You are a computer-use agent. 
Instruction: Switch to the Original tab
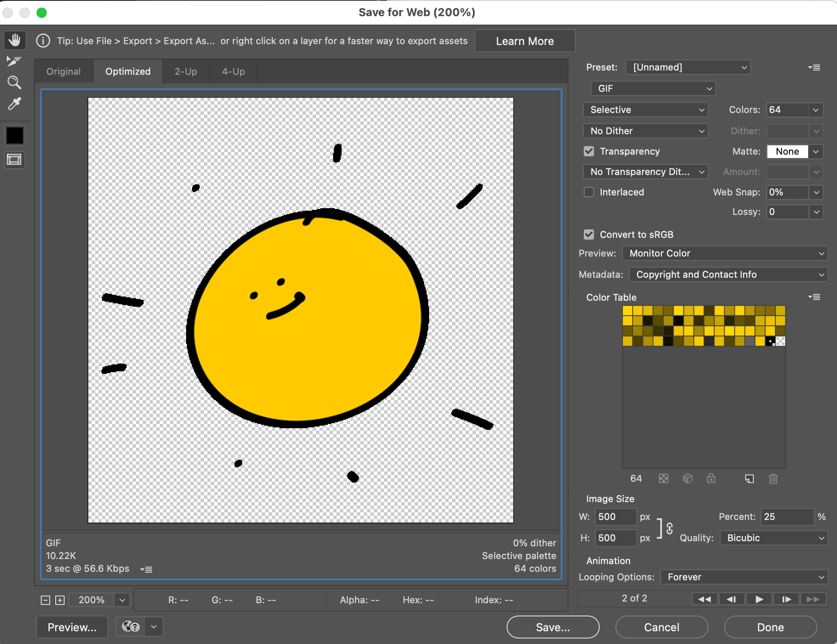(x=63, y=71)
